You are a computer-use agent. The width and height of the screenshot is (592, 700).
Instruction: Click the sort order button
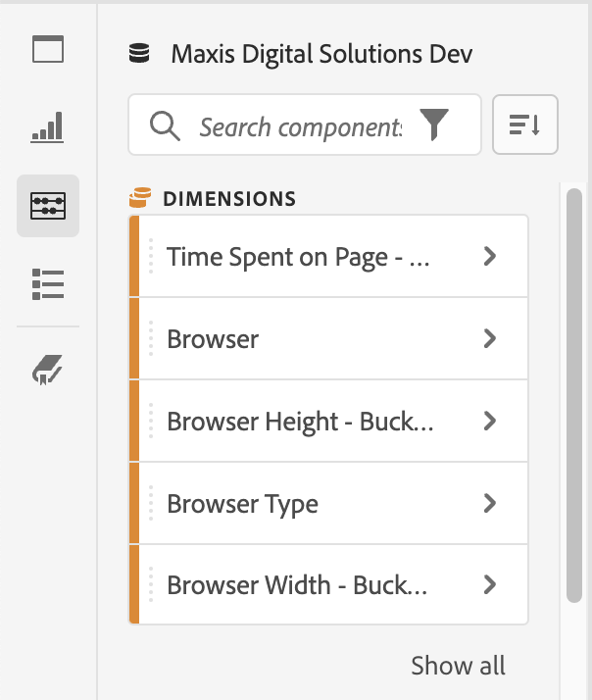click(525, 125)
